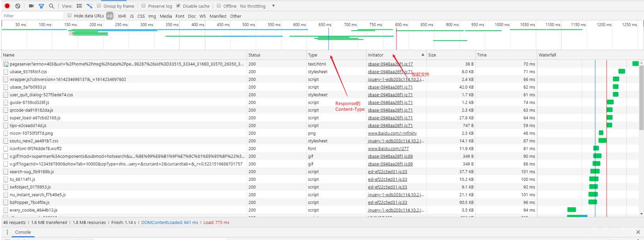
Task: Uncheck Disable cache checkbox
Action: point(178,6)
